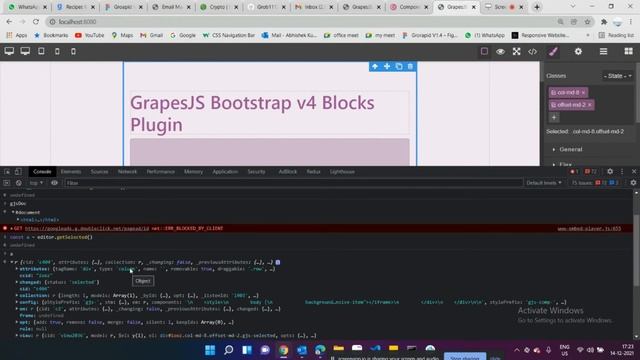640x360 pixels.
Task: Bookmark this page with the star icon
Action: (x=587, y=22)
